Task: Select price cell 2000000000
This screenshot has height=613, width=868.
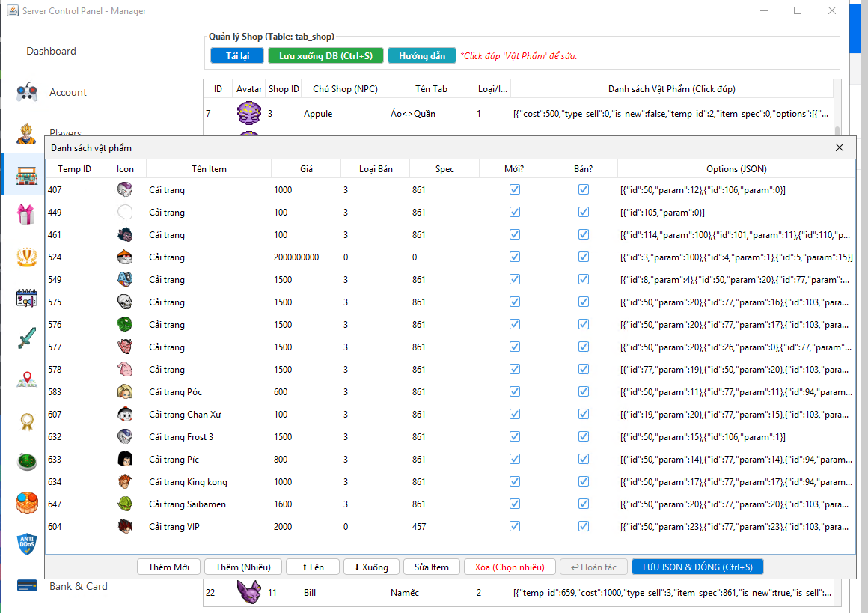Action: click(306, 257)
